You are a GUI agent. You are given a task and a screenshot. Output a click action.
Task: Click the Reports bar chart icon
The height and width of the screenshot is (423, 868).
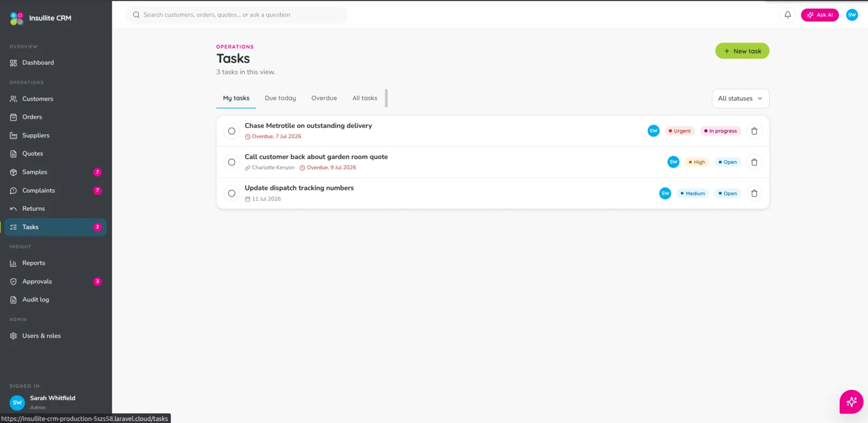(x=14, y=263)
